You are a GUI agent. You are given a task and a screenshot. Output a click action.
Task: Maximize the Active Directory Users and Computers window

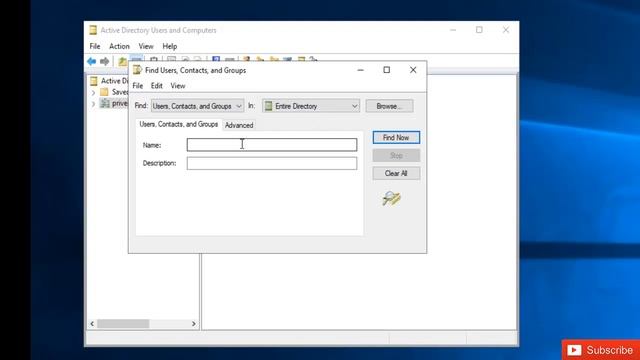pyautogui.click(x=479, y=30)
